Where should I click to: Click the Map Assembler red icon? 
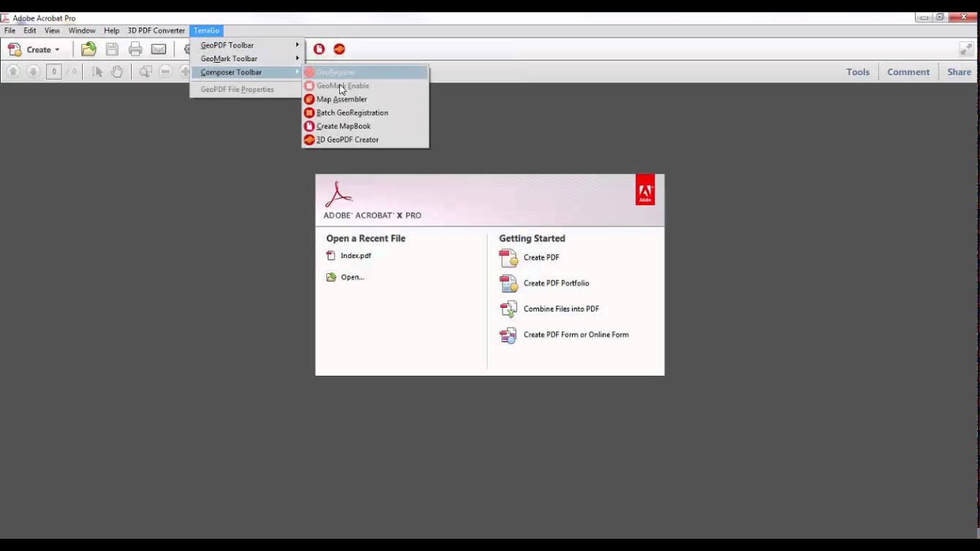pyautogui.click(x=309, y=99)
